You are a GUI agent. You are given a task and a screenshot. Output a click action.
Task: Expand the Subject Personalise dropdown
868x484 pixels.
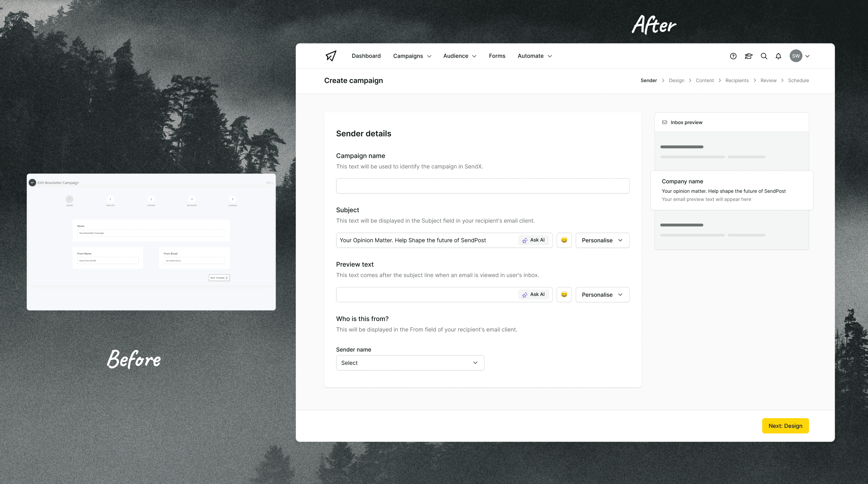(602, 240)
